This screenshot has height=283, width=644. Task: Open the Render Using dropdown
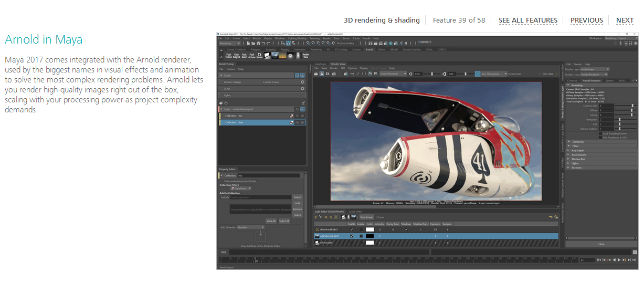(x=594, y=75)
